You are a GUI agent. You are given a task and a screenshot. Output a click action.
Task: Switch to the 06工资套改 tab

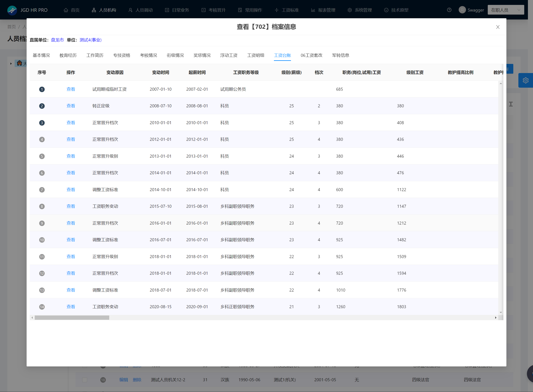pyautogui.click(x=311, y=55)
